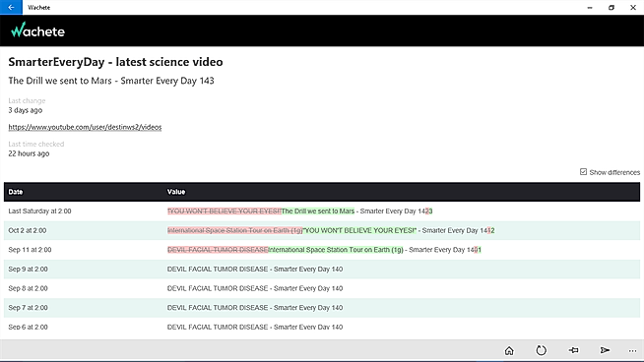Viewport: 644px width, 362px height.
Task: Go back with the arrow button
Action: (11, 8)
